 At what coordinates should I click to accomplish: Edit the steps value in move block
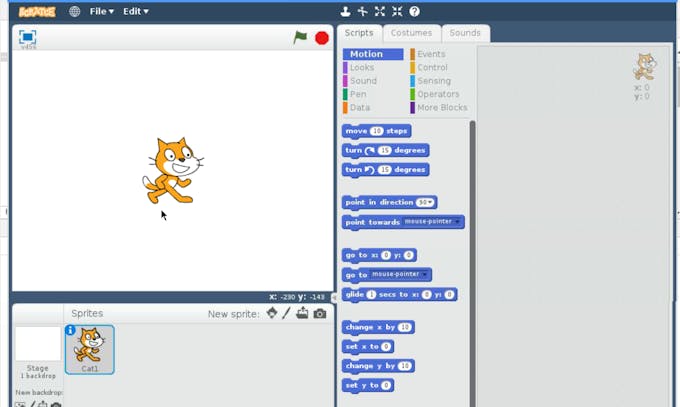point(377,131)
